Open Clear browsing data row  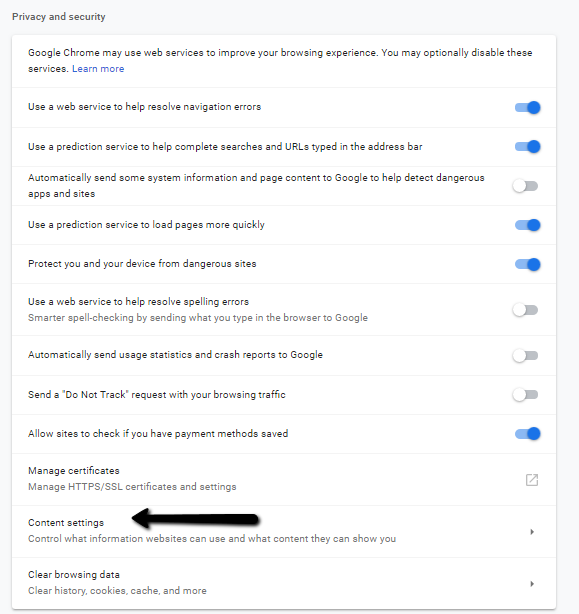click(x=284, y=583)
